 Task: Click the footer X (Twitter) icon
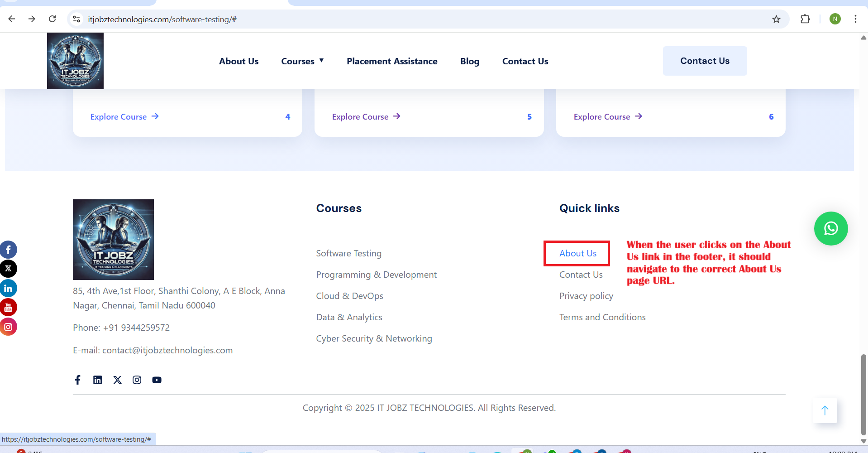pos(117,380)
